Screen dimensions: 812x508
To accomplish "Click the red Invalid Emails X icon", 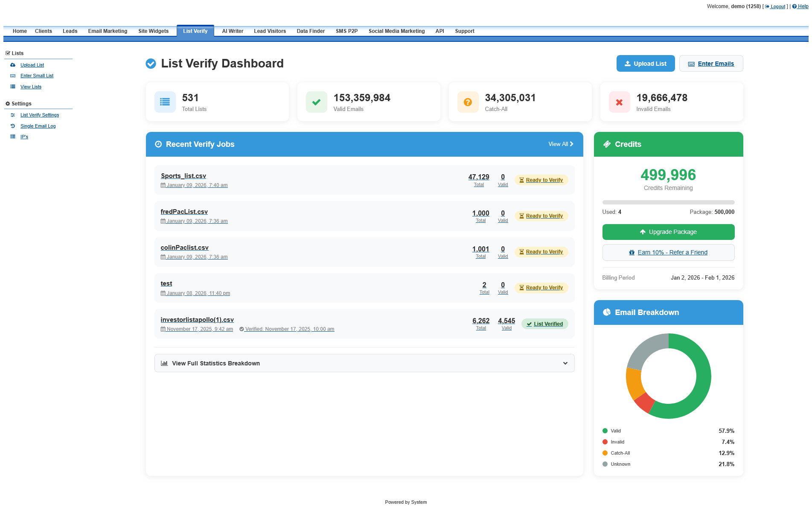I will click(620, 102).
